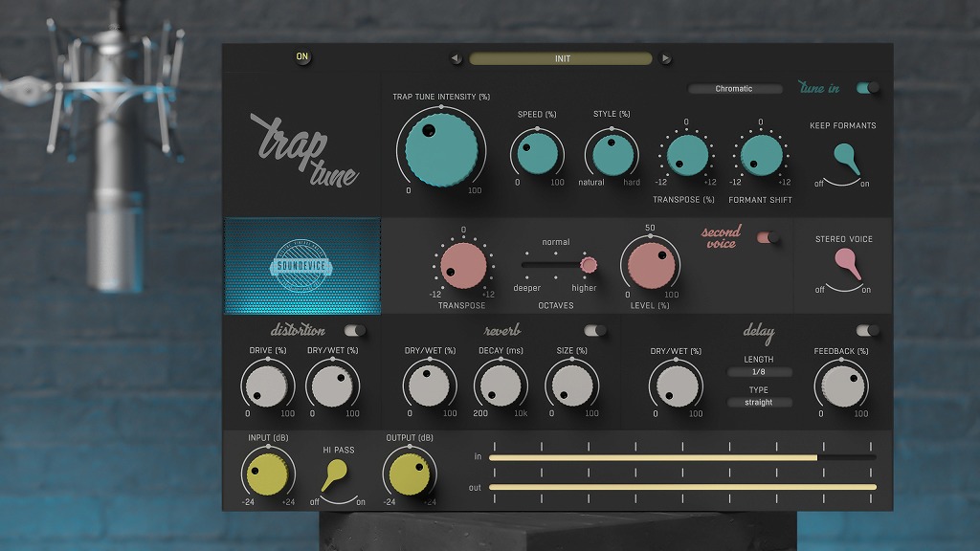This screenshot has width=980, height=551.
Task: Enable the second voice switch
Action: [768, 237]
